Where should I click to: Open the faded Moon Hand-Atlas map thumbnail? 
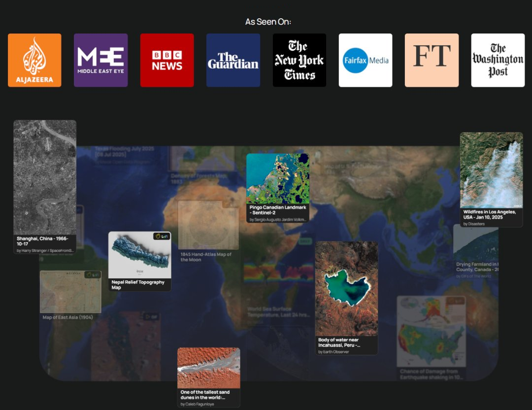tap(209, 225)
